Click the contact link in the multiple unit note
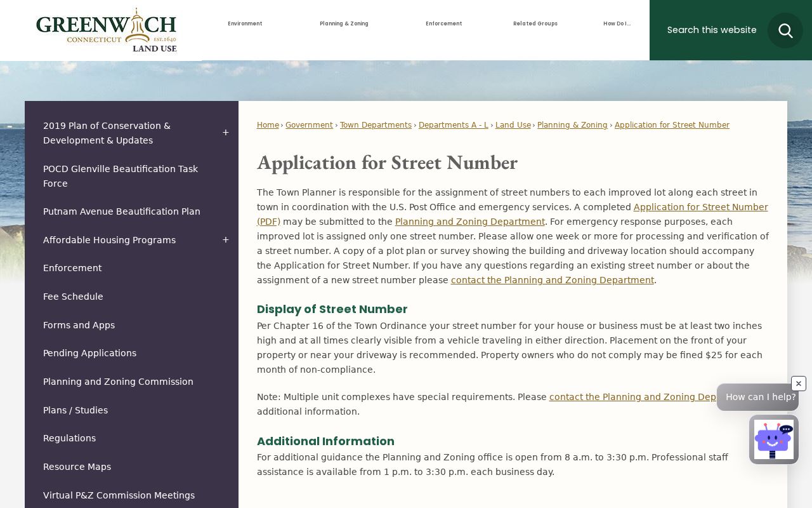This screenshot has height=508, width=812. coord(632,397)
